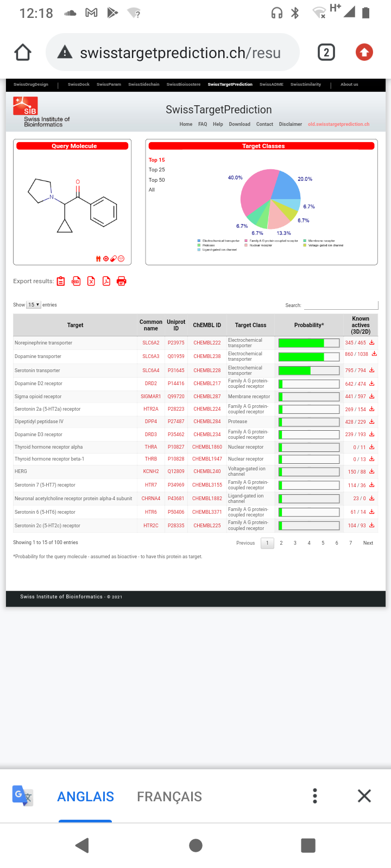Screen dimensions: 391x868
Task: Open SwissDrugDesign from the top menu
Action: pos(31,85)
